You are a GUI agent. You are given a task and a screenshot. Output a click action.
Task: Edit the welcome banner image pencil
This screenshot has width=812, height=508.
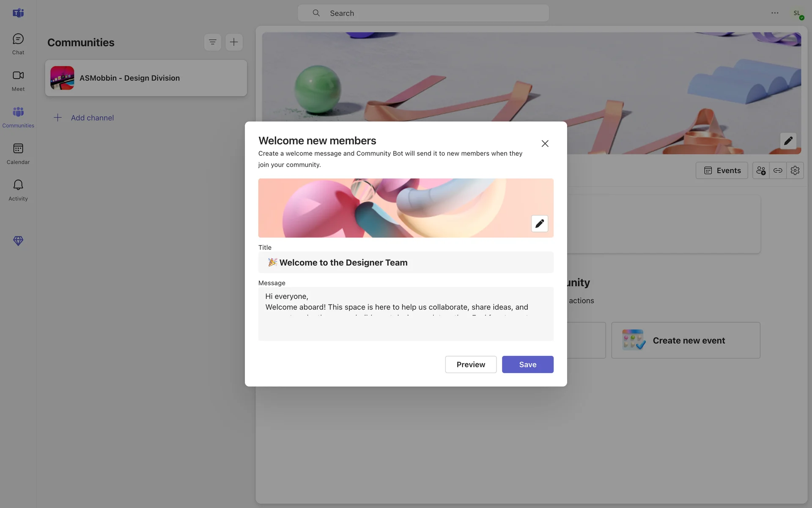539,224
